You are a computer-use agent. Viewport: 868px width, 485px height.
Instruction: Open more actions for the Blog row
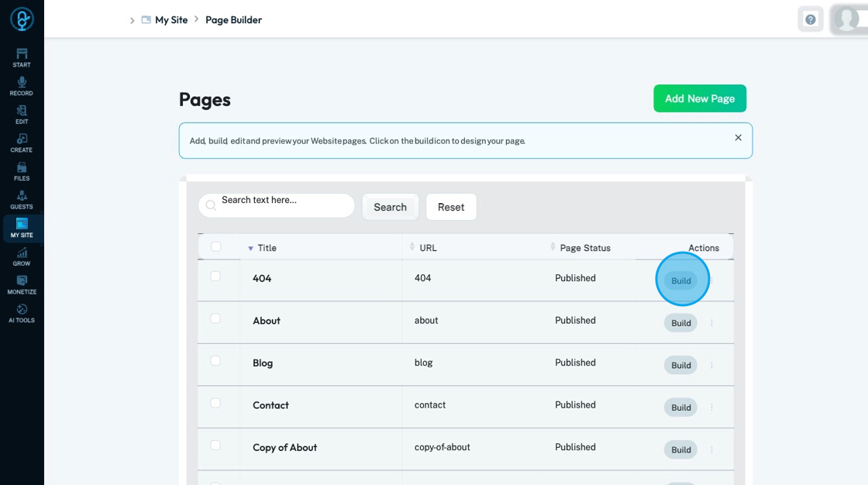coord(711,365)
